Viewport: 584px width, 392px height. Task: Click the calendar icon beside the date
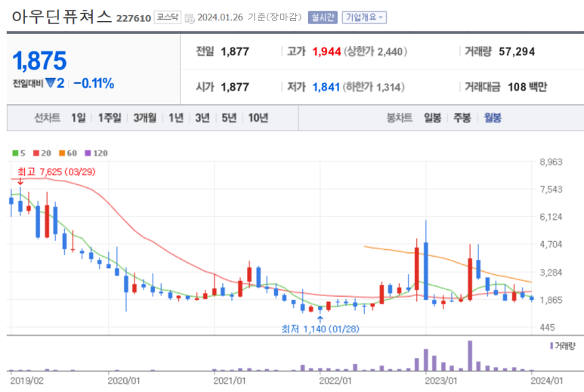[x=190, y=18]
